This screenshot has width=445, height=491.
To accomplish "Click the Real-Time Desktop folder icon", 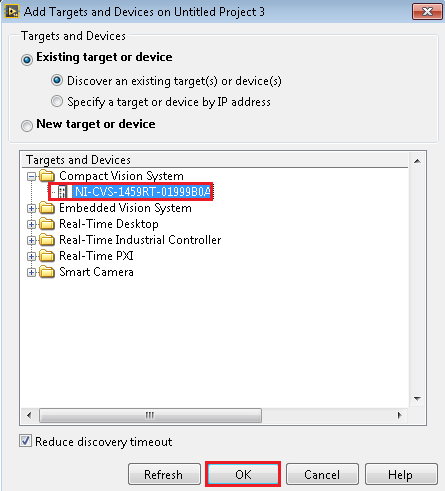I will point(47,224).
